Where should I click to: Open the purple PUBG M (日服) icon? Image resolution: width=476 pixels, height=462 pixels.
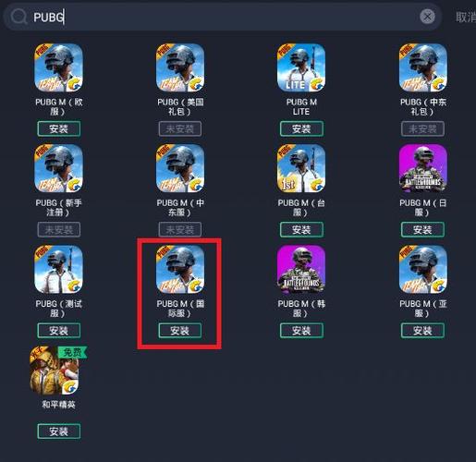coord(422,168)
